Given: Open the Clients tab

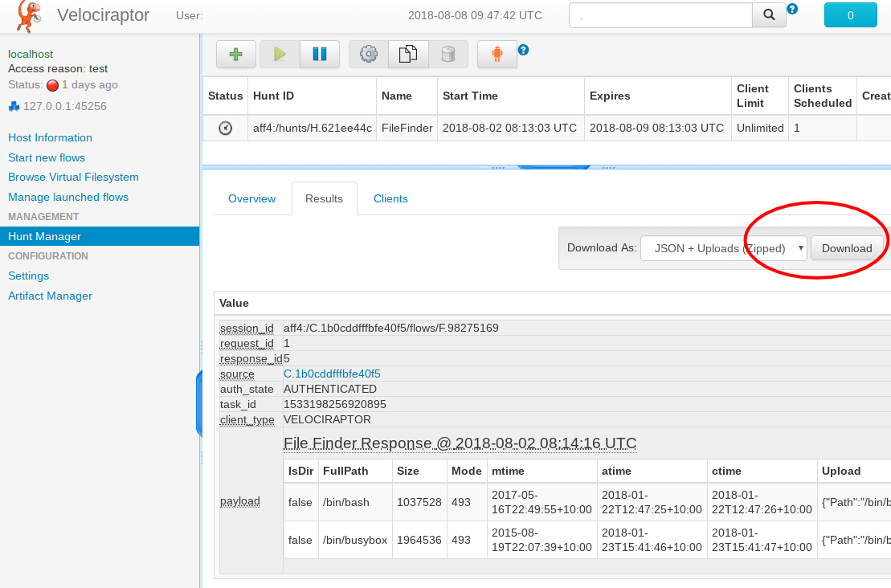Looking at the screenshot, I should pos(390,198).
